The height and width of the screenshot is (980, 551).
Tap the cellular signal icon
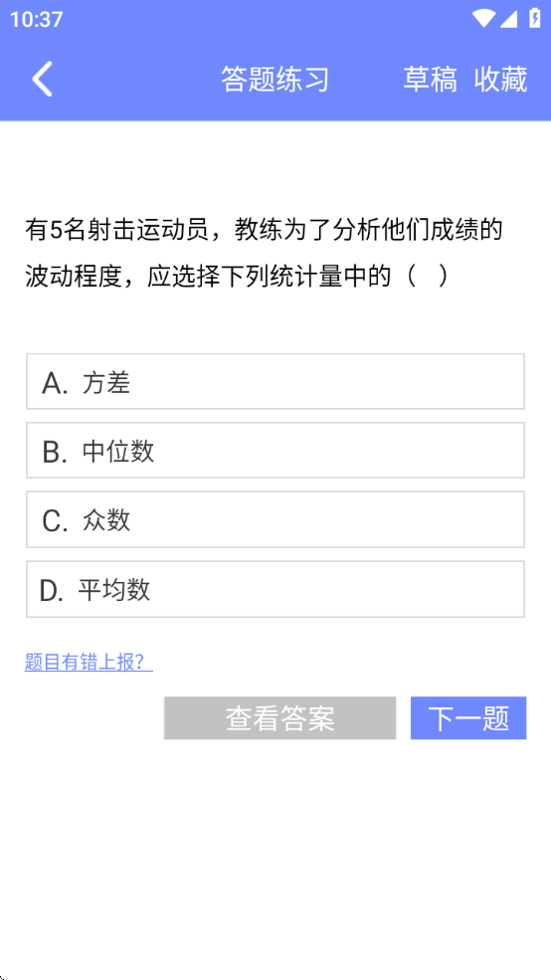[508, 19]
